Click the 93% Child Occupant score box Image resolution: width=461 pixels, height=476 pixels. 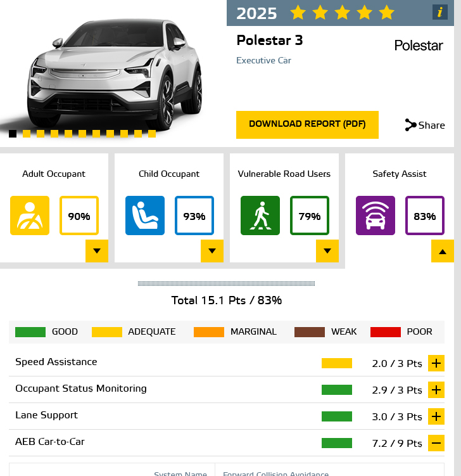(x=194, y=215)
